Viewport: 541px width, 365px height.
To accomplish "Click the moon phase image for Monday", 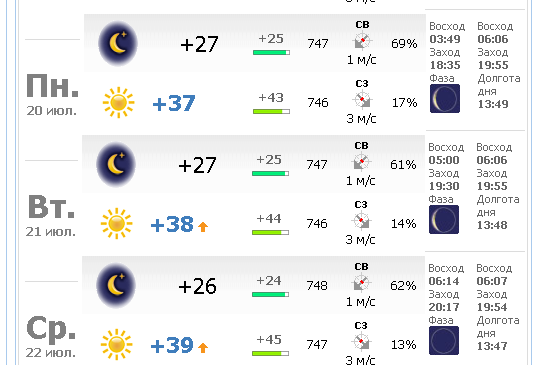I will tap(445, 98).
